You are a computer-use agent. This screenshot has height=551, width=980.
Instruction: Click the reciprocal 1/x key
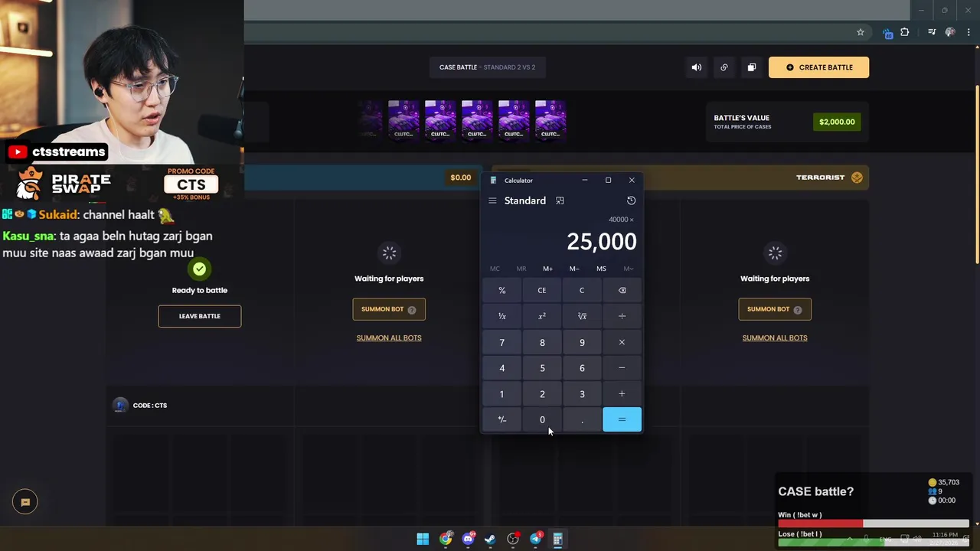coord(502,316)
